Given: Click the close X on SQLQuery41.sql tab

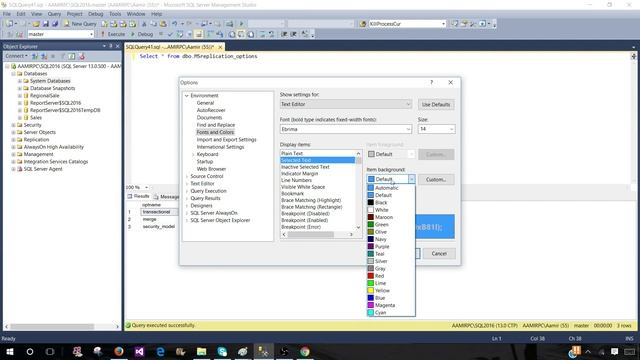Looking at the screenshot, I should point(220,47).
